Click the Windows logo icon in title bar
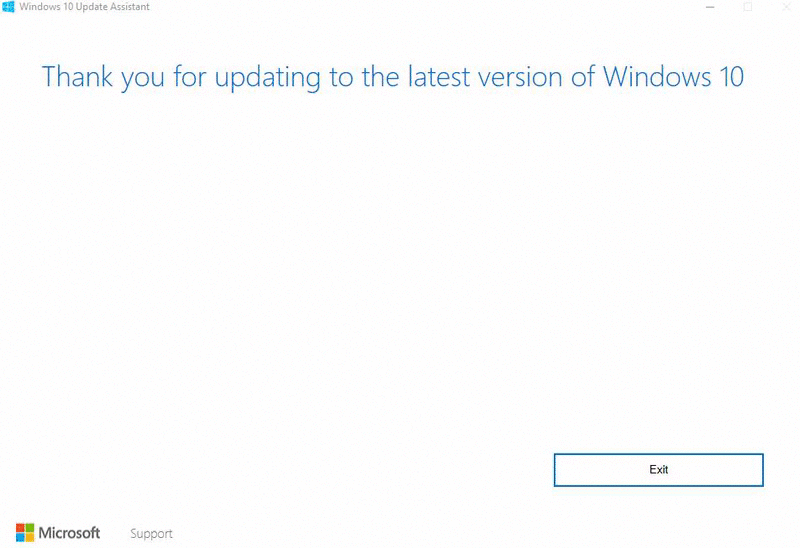Image resolution: width=800 pixels, height=548 pixels. (8, 7)
